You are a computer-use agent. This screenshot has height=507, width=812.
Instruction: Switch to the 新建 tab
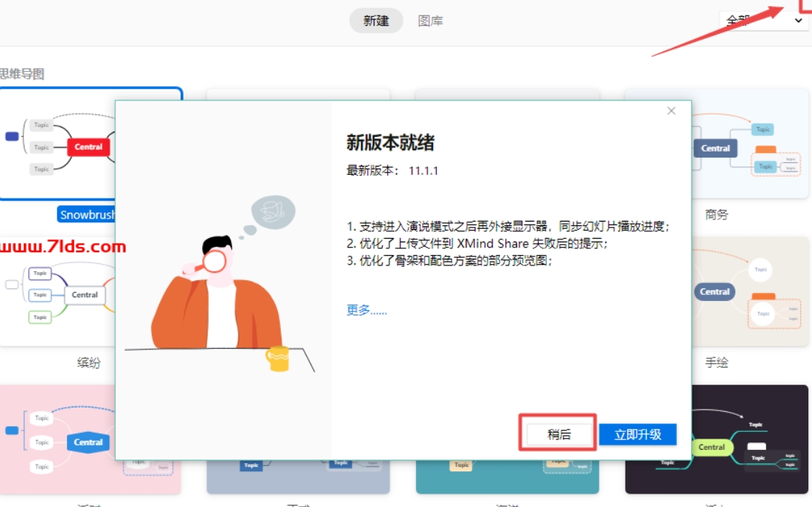tap(376, 21)
